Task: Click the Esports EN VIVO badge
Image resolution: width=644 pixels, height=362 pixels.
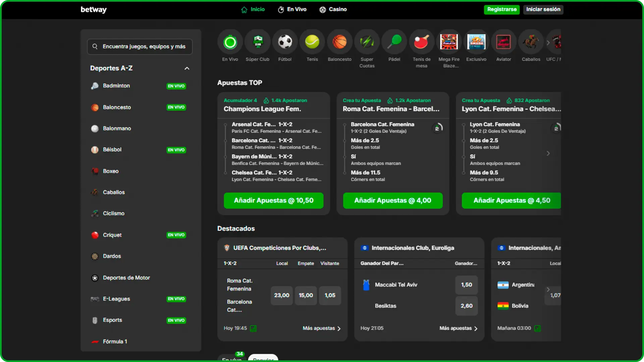Action: (176, 320)
